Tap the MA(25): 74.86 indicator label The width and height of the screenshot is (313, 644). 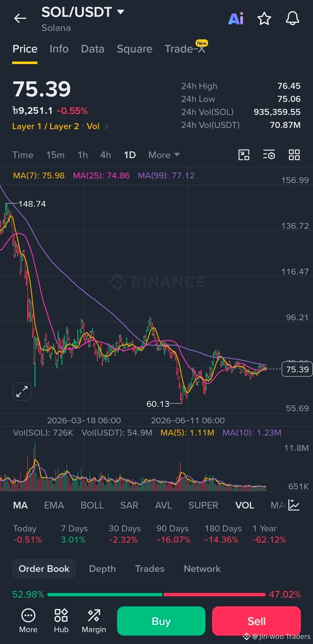[x=101, y=175]
